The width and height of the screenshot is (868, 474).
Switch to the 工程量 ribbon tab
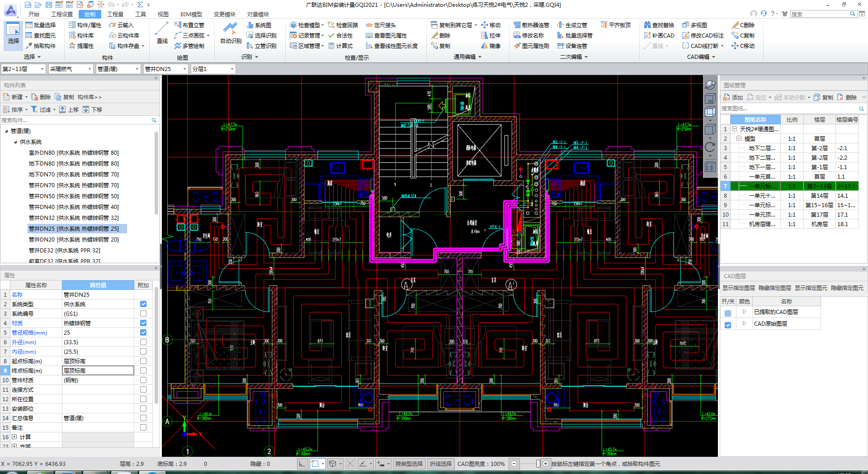click(x=115, y=14)
